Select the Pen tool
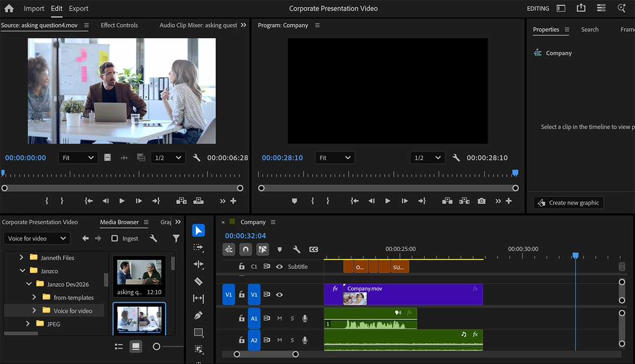The height and width of the screenshot is (364, 635). tap(198, 315)
